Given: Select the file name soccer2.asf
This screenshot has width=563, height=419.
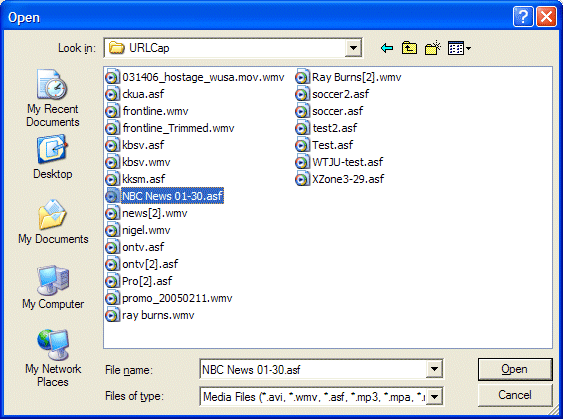Looking at the screenshot, I should (x=340, y=94).
